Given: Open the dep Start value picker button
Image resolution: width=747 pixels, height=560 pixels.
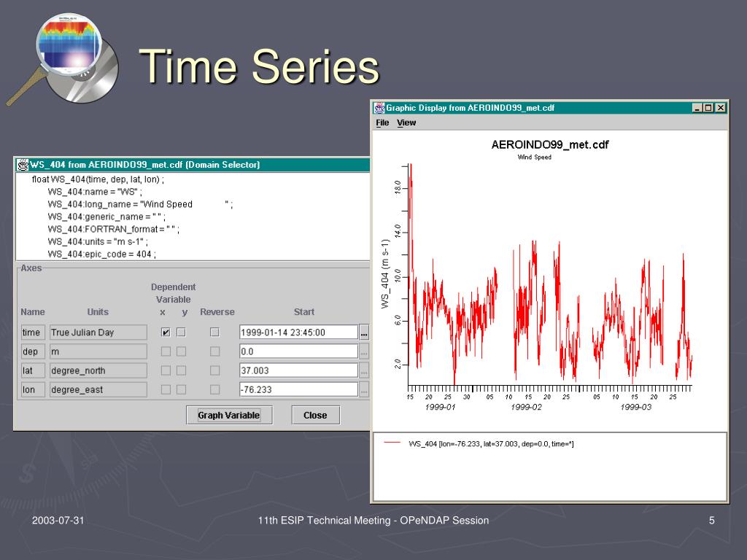Looking at the screenshot, I should 364,351.
